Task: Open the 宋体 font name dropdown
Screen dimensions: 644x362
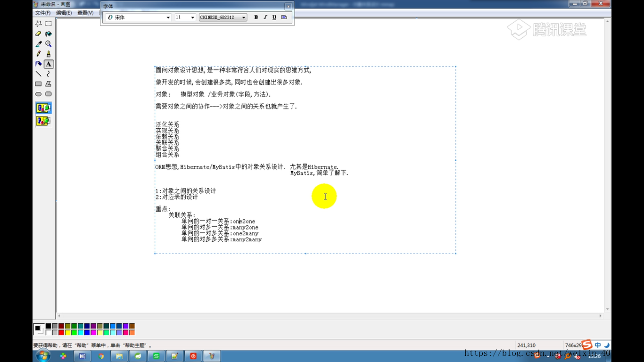Action: (x=168, y=17)
